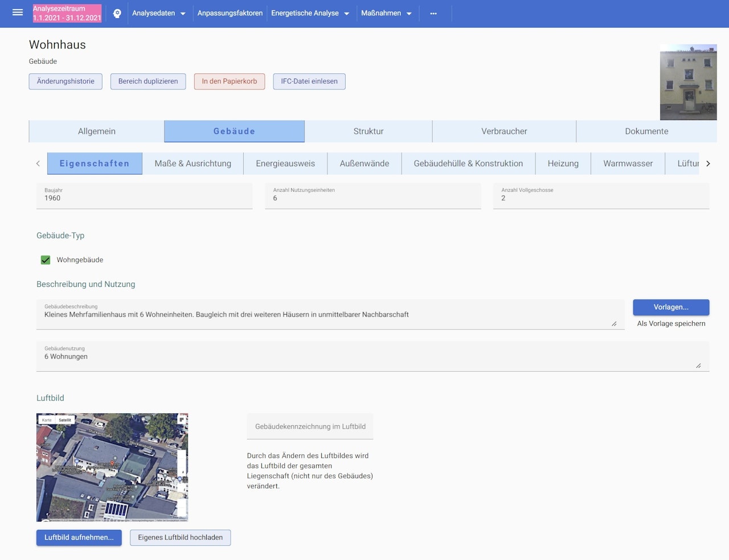Click the Luftbild aufnehmen button
The height and width of the screenshot is (560, 729).
point(79,538)
